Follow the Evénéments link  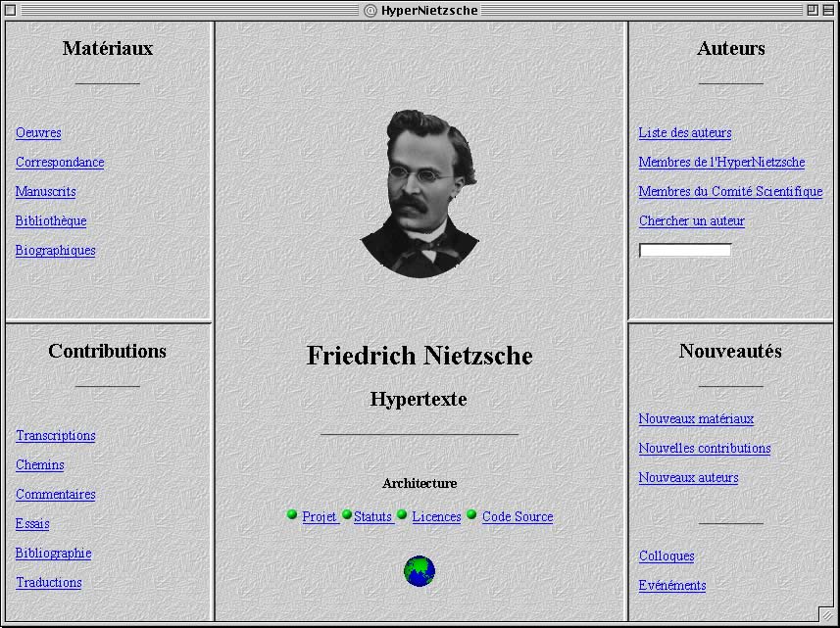pyautogui.click(x=672, y=586)
